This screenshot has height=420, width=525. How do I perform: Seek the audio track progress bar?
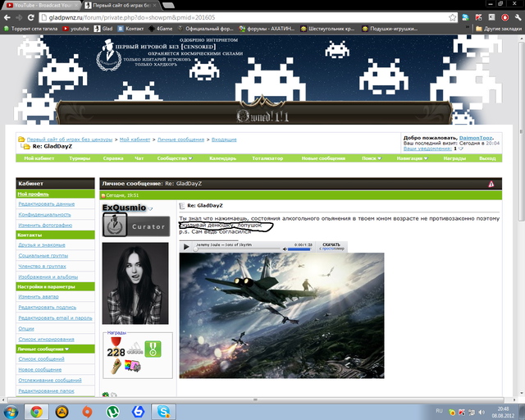237,249
